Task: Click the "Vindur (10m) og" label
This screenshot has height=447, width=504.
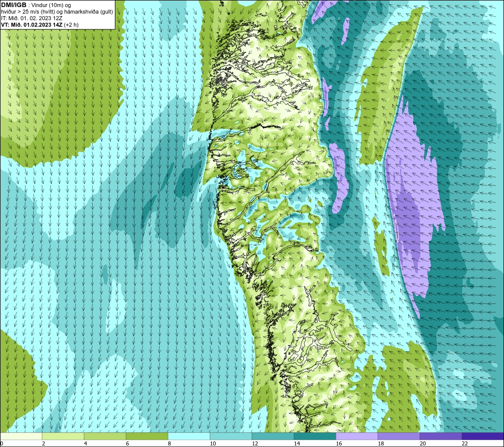Action: tap(51, 6)
